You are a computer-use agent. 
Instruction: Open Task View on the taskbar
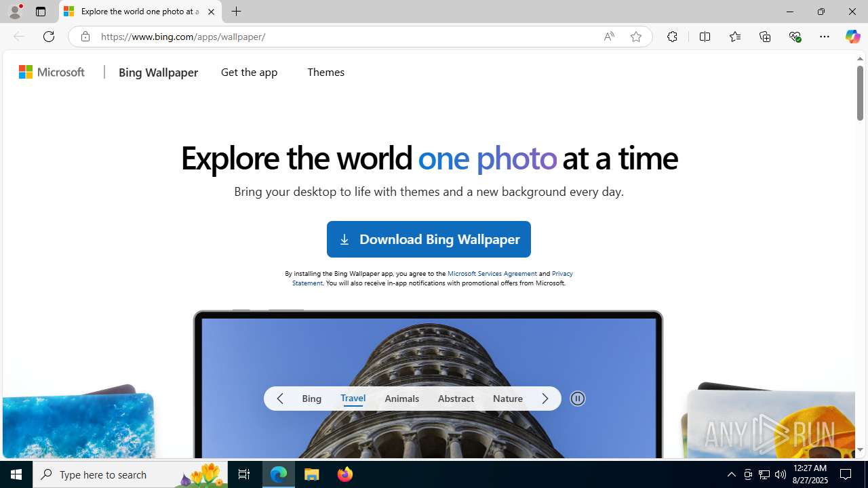[244, 474]
